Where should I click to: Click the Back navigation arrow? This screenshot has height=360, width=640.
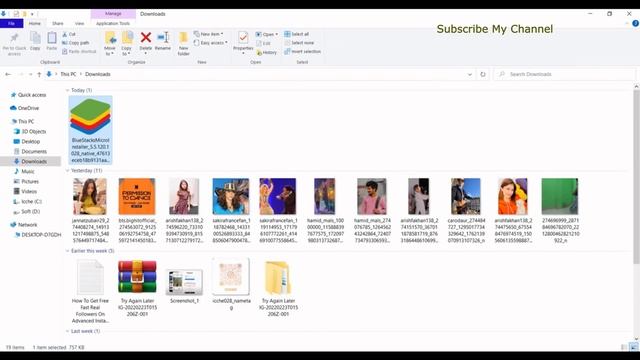[x=8, y=74]
